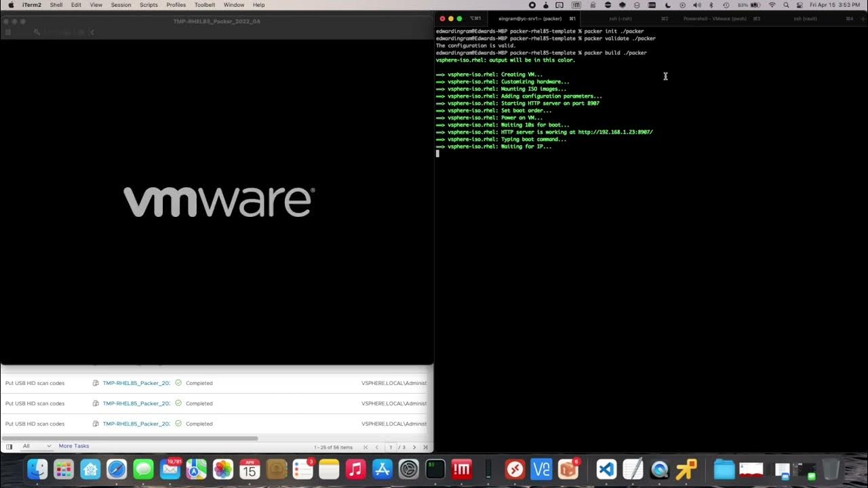Click horizontal scrollbar of tasks list

point(130,438)
